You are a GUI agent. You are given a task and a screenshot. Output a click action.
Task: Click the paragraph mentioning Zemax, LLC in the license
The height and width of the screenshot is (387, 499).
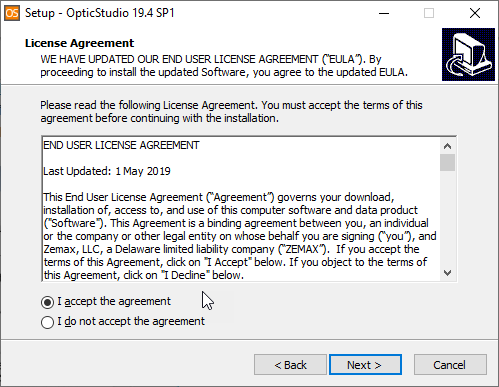click(x=240, y=236)
